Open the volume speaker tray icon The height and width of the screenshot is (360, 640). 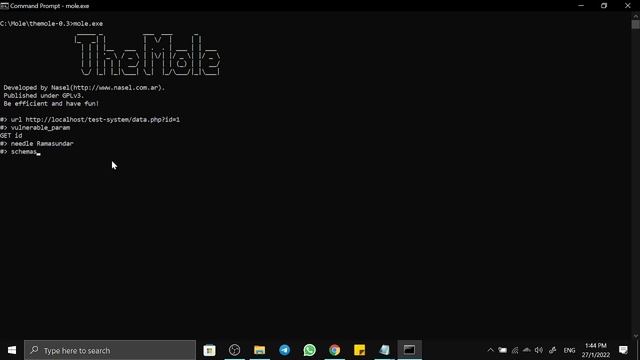539,350
